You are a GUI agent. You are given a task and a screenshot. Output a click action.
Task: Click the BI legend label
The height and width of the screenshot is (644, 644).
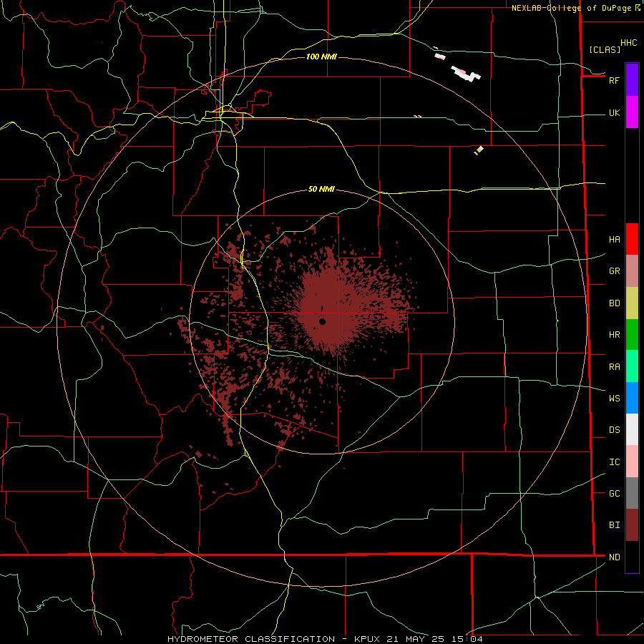click(x=614, y=525)
